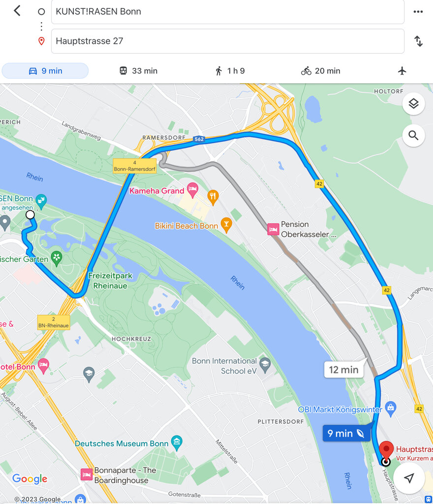Switch to public transit 33 min
Viewport: 433px width, 504px height.
tap(138, 71)
